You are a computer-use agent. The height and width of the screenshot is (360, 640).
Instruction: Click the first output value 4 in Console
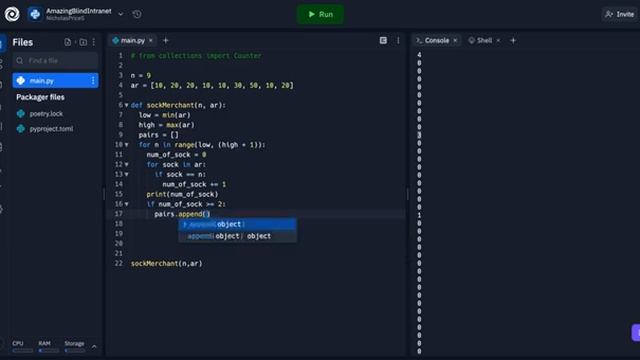coord(419,55)
